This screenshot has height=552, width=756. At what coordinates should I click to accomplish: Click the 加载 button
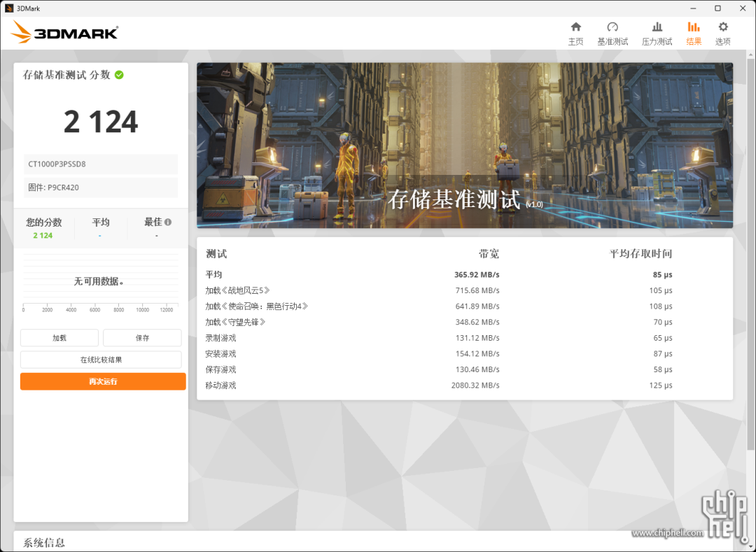(x=59, y=338)
